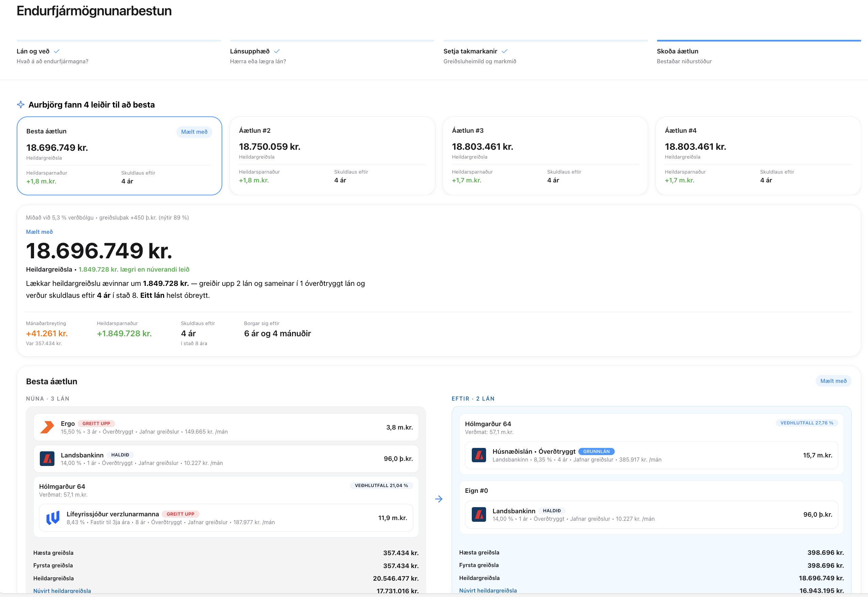Image resolution: width=868 pixels, height=597 pixels.
Task: Click the sparkle icon beside "Aurbjörg fann 4 leiðir"
Action: point(20,105)
